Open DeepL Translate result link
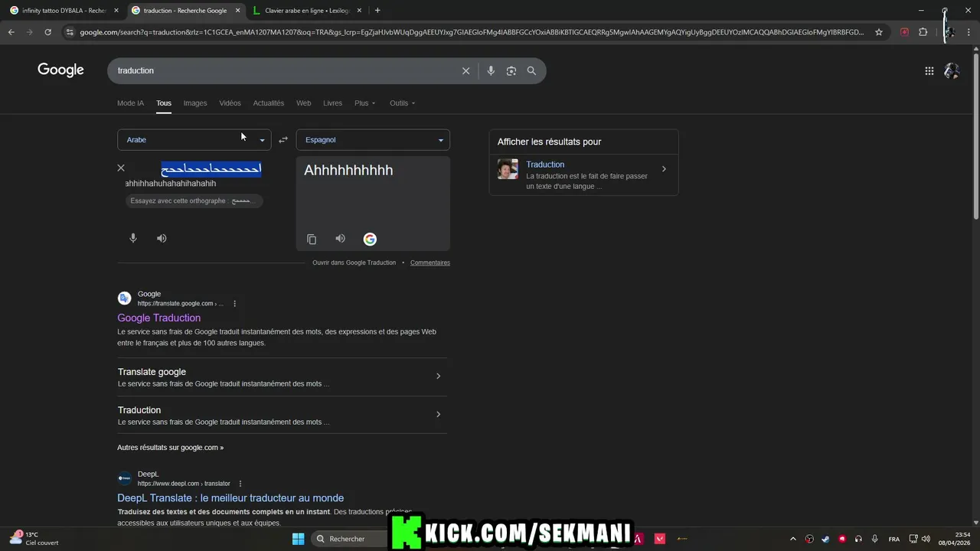 tap(230, 498)
